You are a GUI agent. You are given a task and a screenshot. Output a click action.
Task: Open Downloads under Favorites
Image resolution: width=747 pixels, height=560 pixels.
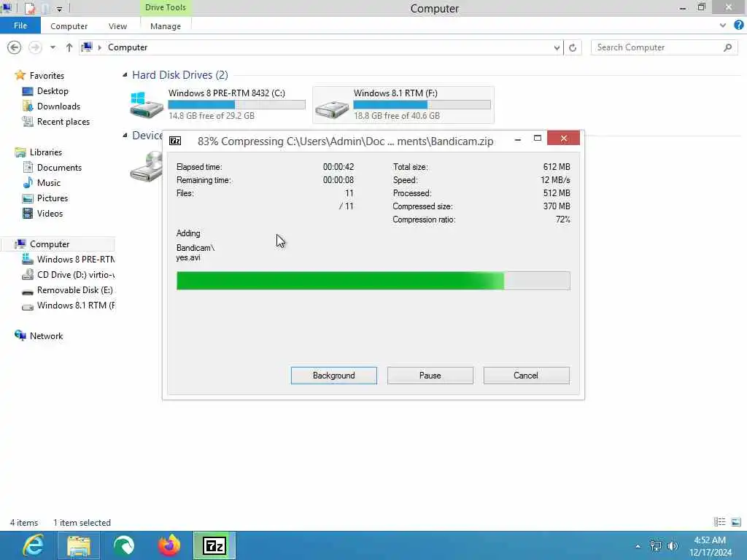click(58, 106)
